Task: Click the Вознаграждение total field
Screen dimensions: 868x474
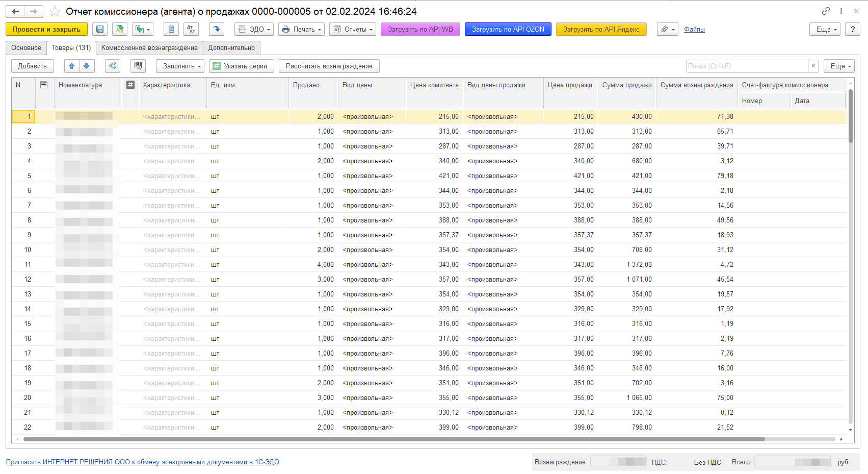Action: [618, 462]
